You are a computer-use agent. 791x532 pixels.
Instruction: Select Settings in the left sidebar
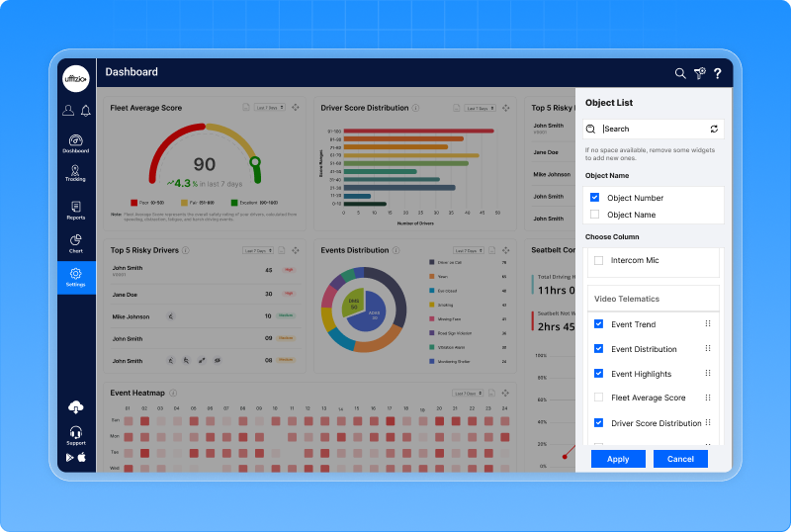[75, 277]
